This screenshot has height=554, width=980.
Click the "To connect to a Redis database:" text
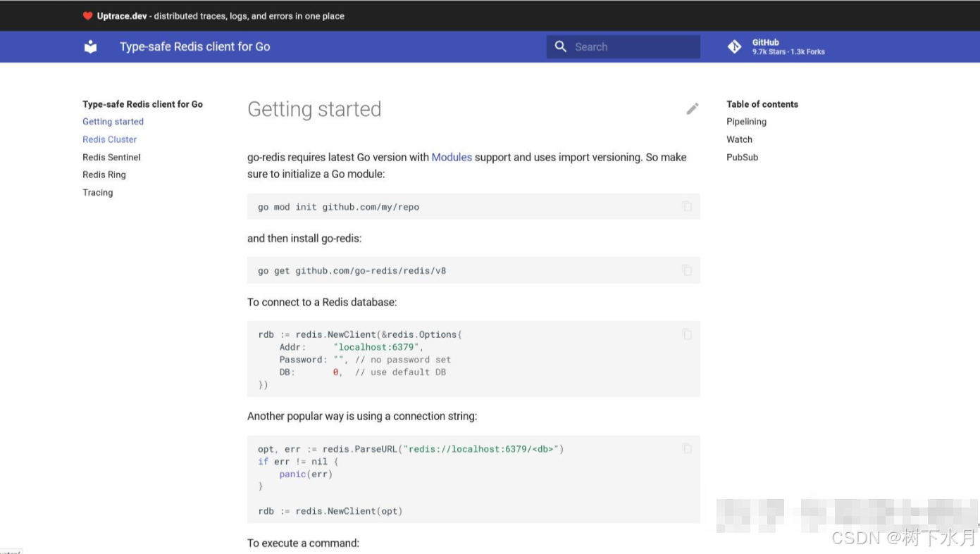tap(322, 302)
